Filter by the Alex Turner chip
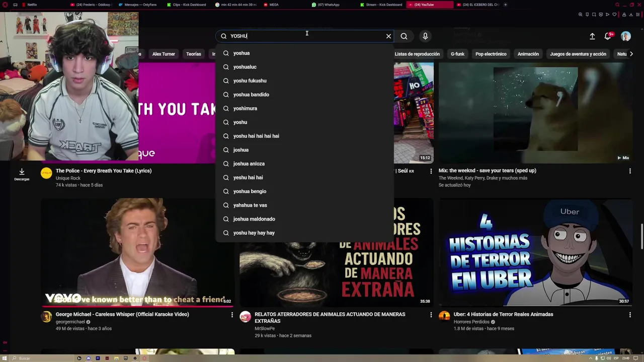 tap(164, 54)
